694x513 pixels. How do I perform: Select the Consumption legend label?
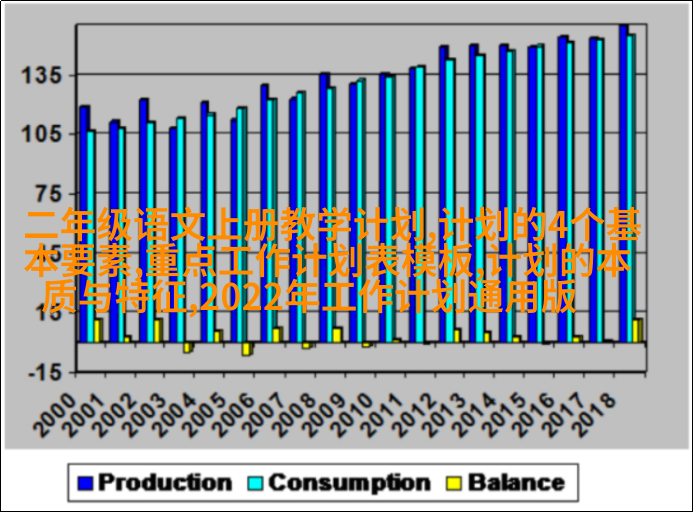pyautogui.click(x=349, y=483)
